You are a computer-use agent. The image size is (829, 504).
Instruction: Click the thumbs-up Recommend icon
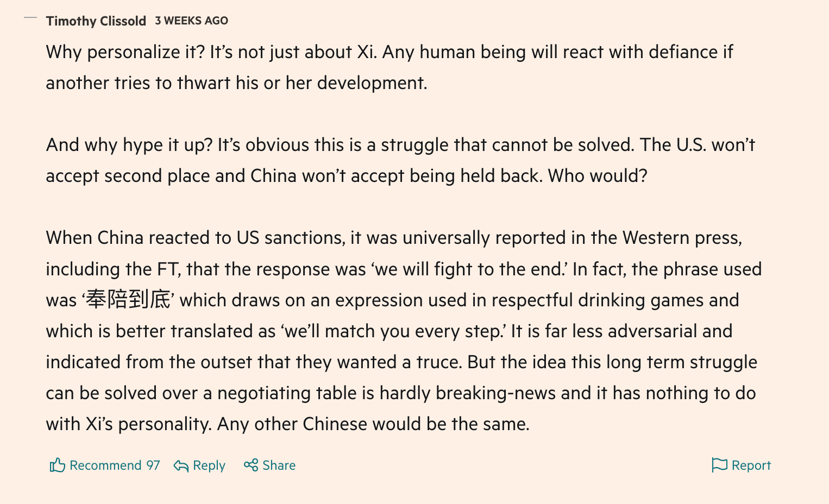click(x=58, y=465)
